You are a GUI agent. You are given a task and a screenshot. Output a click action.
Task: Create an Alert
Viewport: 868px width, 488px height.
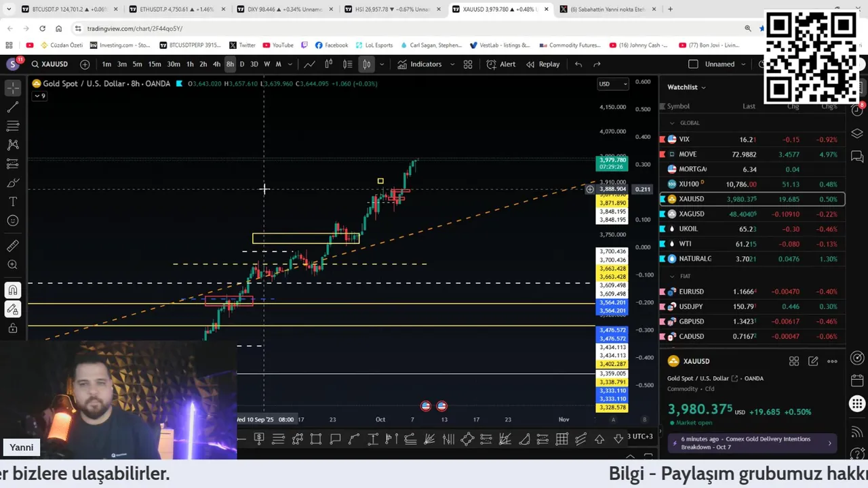click(x=501, y=64)
